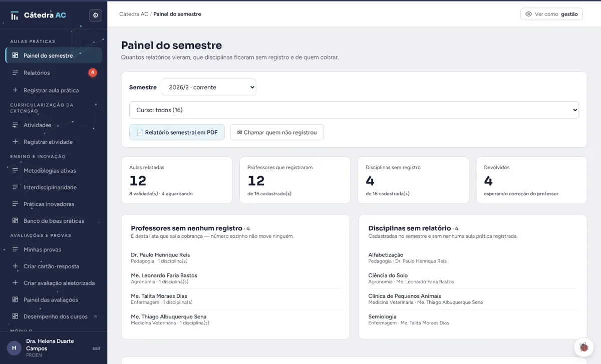Click Chamar quem não registrou button
The width and height of the screenshot is (601, 364).
[277, 132]
